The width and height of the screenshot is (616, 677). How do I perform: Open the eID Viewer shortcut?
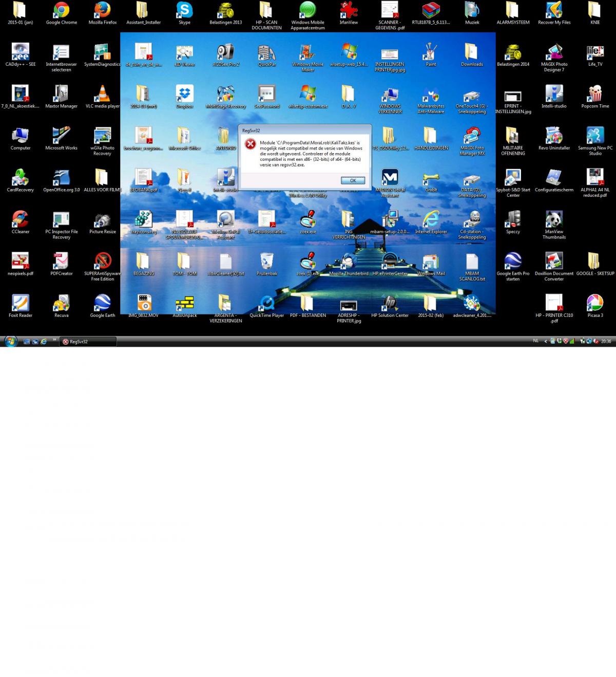click(x=184, y=55)
